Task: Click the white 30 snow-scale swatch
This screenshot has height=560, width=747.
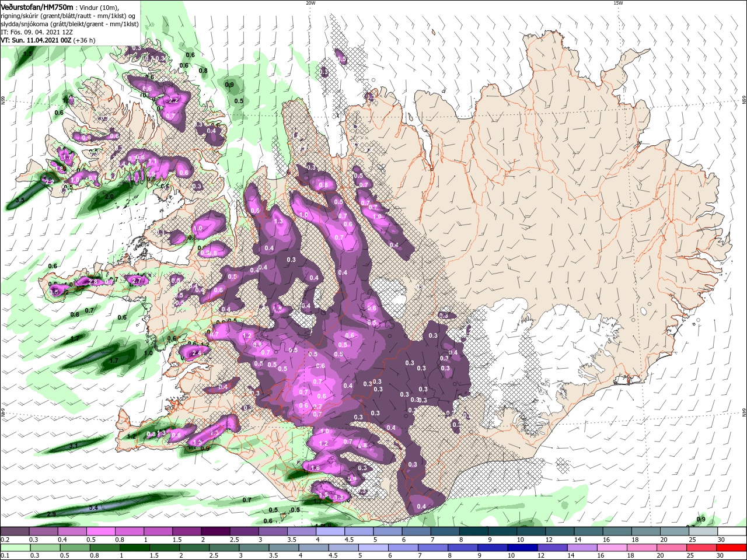Action: point(732,531)
